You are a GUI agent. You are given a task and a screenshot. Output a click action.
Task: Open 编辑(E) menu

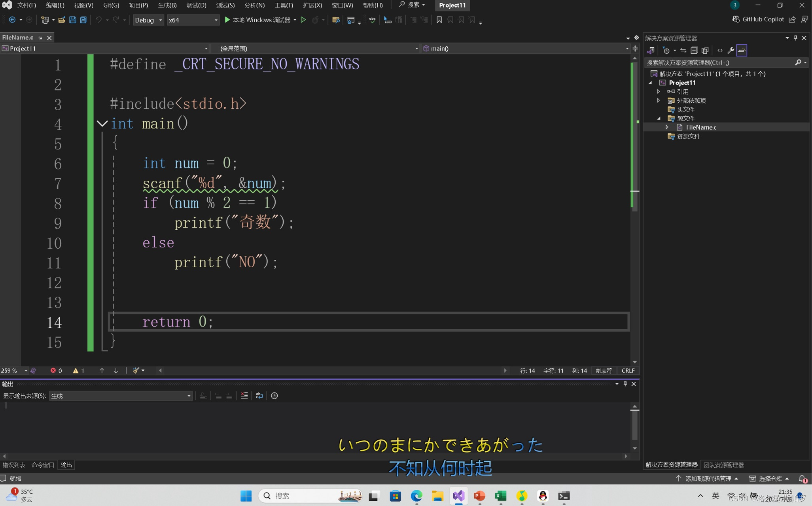(x=55, y=5)
